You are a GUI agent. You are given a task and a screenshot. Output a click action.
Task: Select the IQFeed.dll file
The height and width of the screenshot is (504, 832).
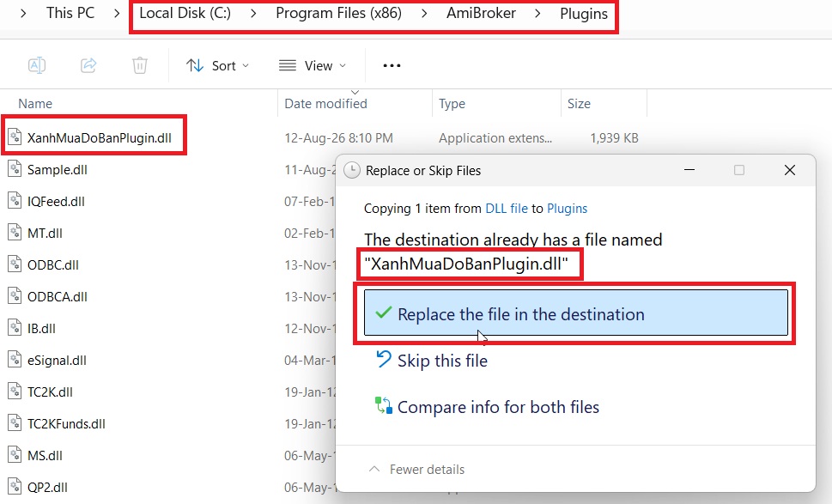pos(56,202)
